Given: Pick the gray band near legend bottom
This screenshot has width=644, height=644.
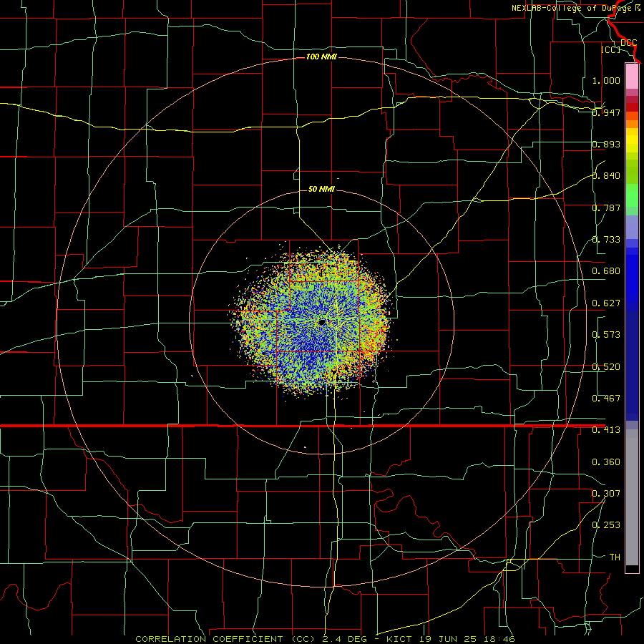Looking at the screenshot, I should point(632,497).
